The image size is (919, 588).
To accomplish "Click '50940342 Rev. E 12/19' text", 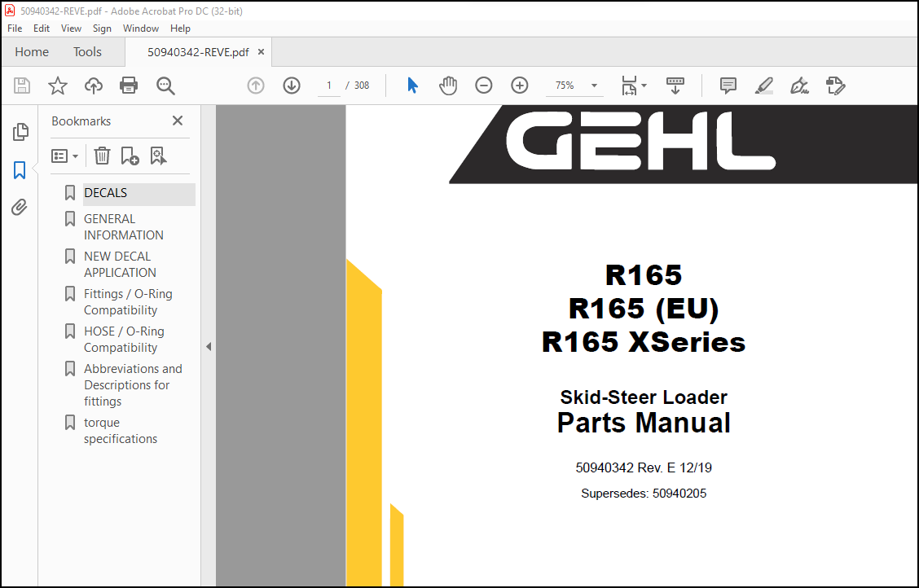I will (644, 467).
